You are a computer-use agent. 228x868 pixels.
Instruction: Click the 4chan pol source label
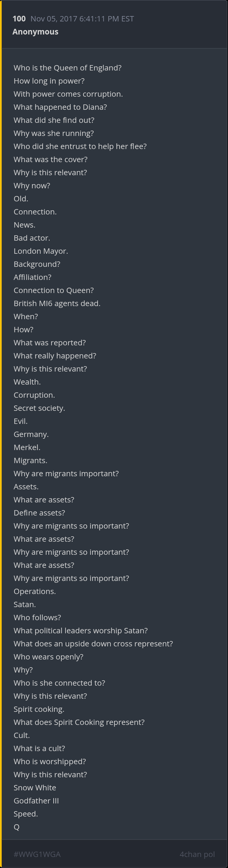pyautogui.click(x=197, y=854)
